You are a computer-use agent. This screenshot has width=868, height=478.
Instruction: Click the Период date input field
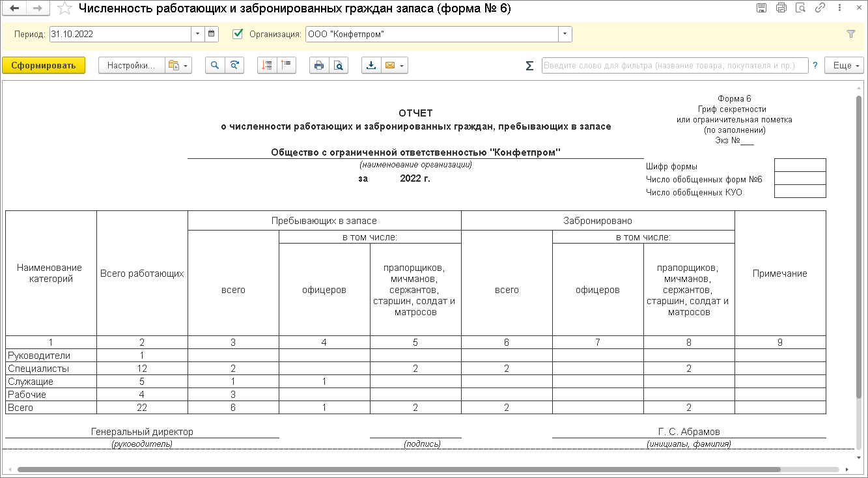tap(120, 34)
